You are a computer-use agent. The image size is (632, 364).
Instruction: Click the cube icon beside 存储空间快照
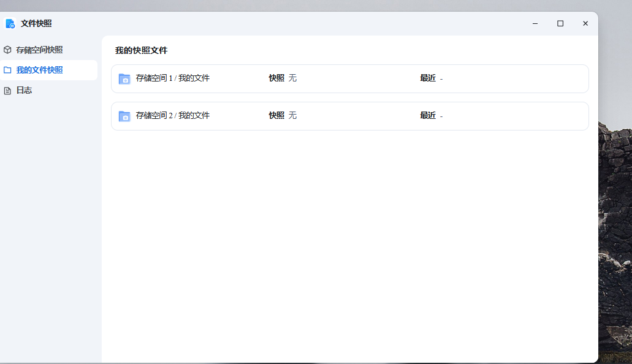(x=7, y=50)
